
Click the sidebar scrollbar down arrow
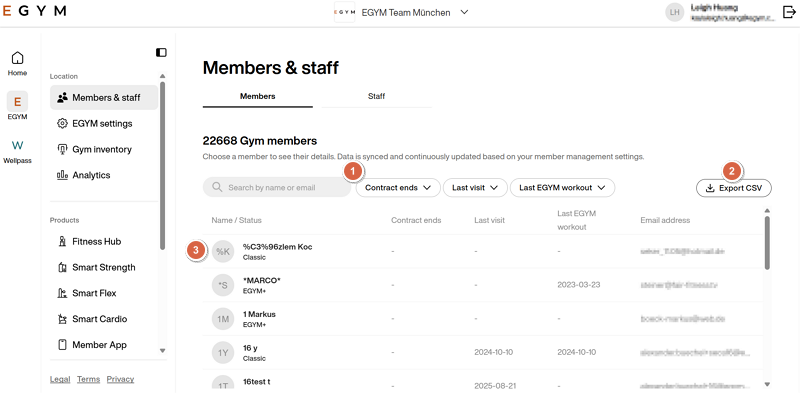[162, 351]
